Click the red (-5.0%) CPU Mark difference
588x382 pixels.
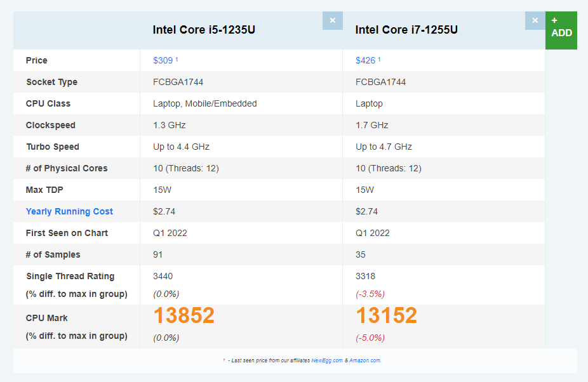[370, 338]
